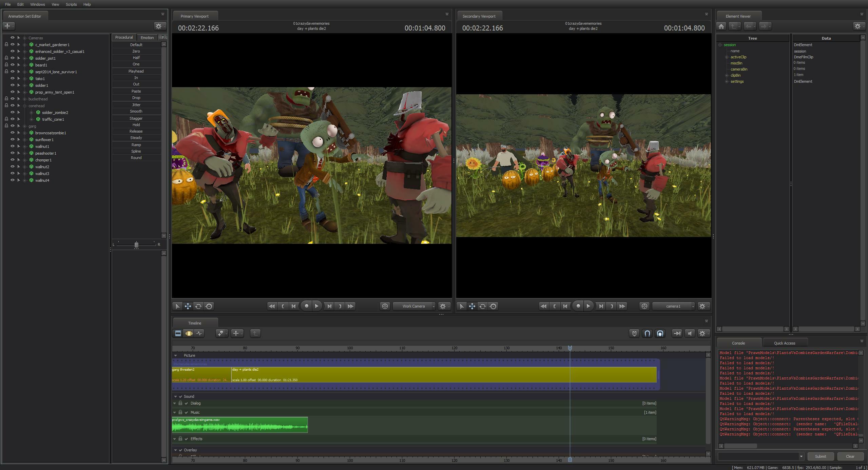
Task: Open Animation Set Editor settings gear
Action: click(x=160, y=26)
